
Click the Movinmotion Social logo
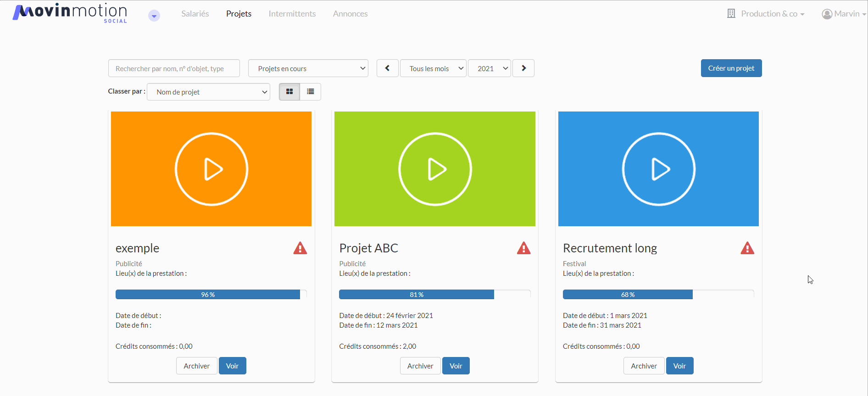pos(70,13)
